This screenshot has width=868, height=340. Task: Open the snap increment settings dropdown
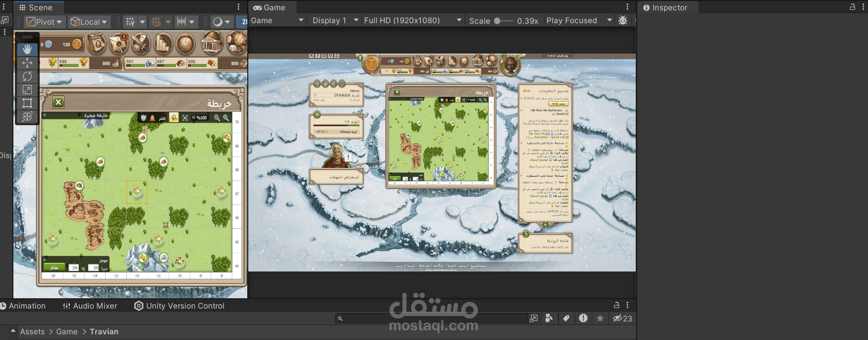point(185,22)
